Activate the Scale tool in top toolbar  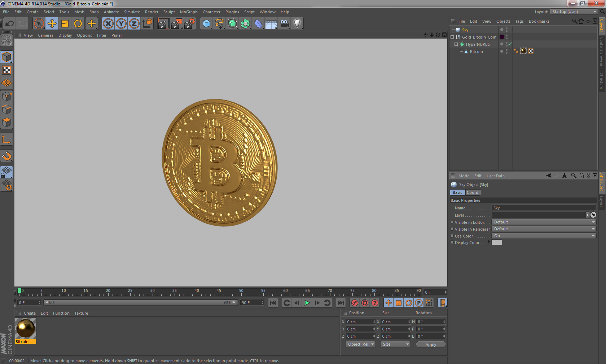click(65, 24)
